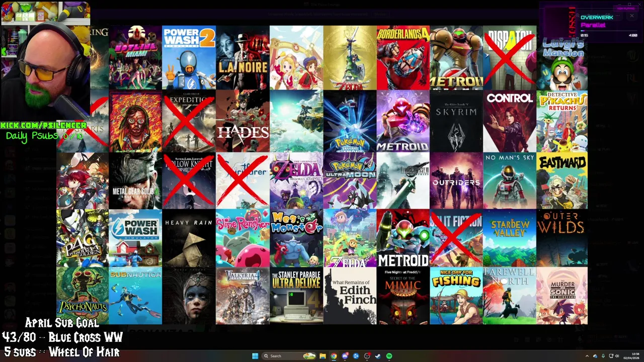Screen dimensions: 644x362
Task: Switch to Google Chrome in the taskbar
Action: [334, 356]
